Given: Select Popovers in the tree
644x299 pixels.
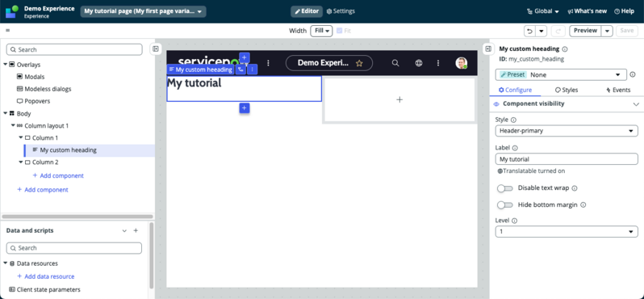Looking at the screenshot, I should (x=33, y=101).
